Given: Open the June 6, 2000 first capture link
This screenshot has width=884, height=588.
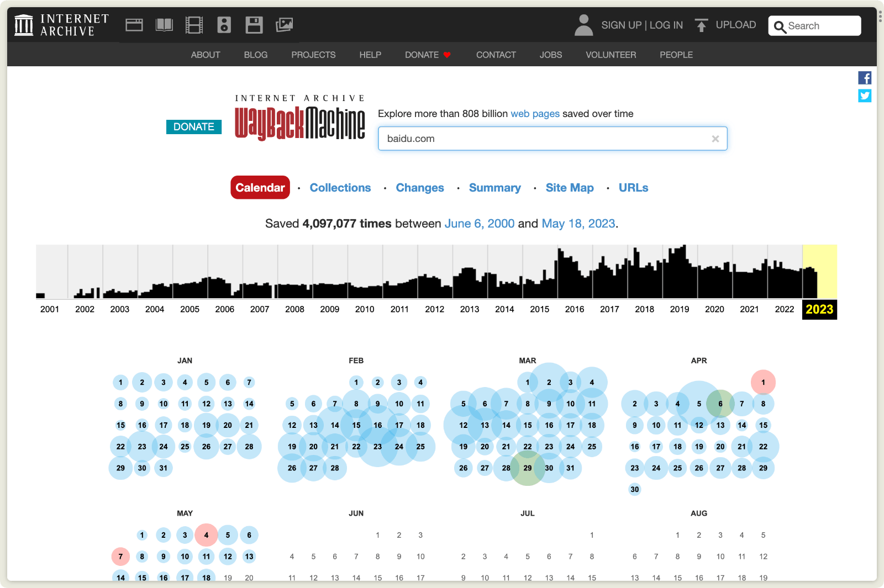Looking at the screenshot, I should [480, 224].
